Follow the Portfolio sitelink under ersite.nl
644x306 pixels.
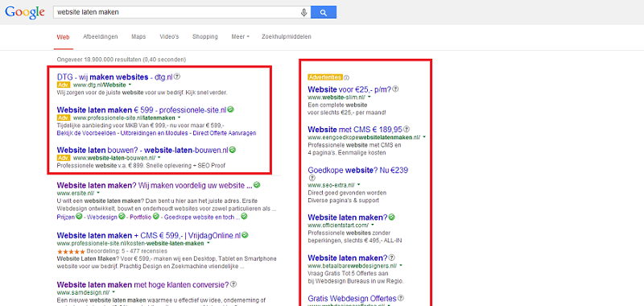coord(140,217)
